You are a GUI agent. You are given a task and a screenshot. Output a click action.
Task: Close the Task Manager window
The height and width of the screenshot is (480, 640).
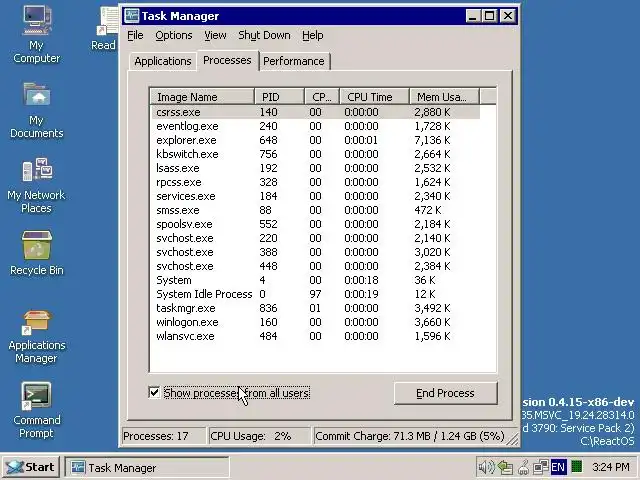508,16
